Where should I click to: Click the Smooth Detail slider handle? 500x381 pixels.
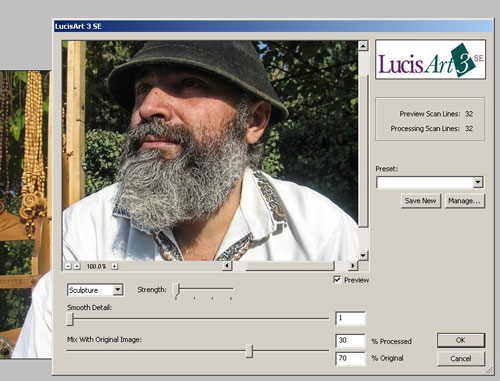(x=70, y=319)
